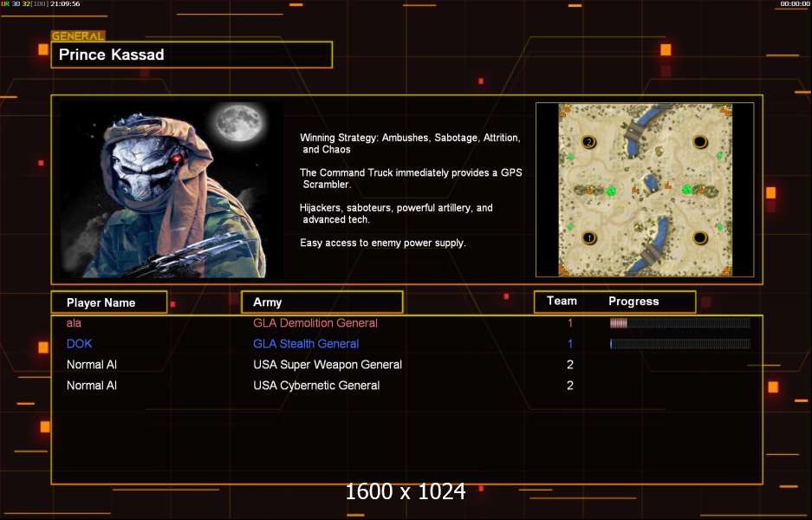The height and width of the screenshot is (520, 812).
Task: Click the Hijackers, saboteurs description line
Action: [x=396, y=213]
